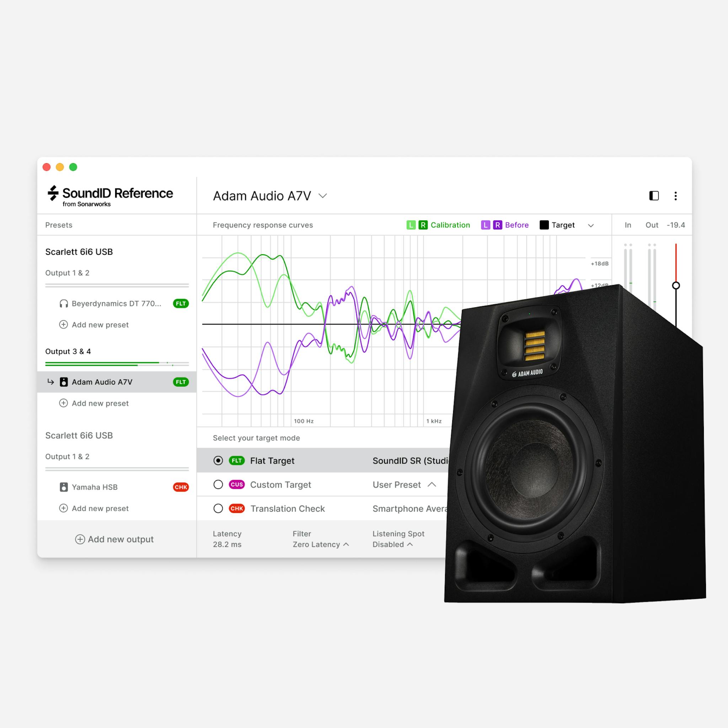Click the sidebar panel toggle icon
Viewport: 728px width, 728px height.
(x=654, y=196)
